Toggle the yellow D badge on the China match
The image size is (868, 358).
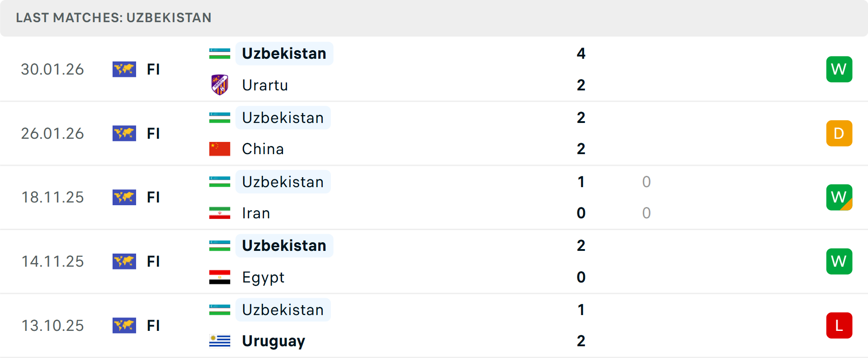click(x=839, y=133)
